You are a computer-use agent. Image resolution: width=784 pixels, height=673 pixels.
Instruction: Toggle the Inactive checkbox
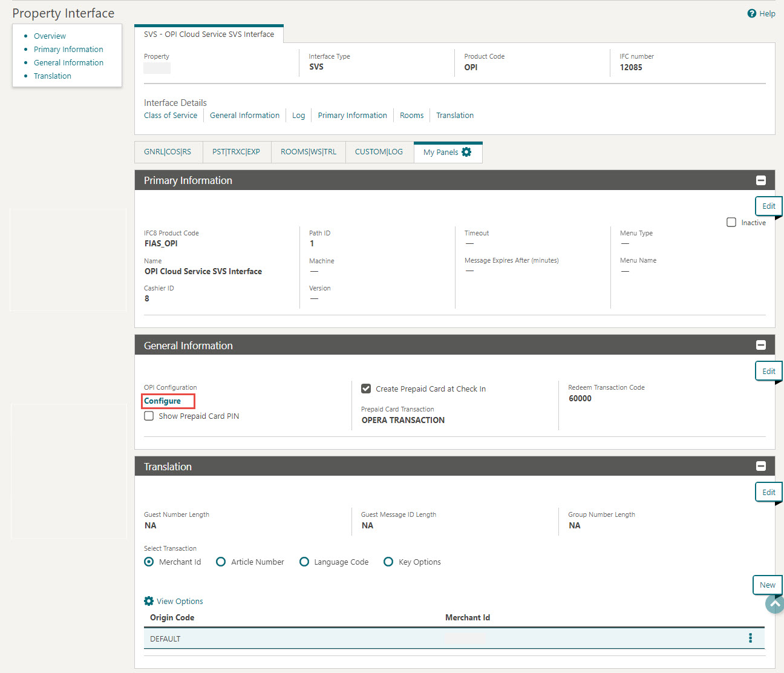(731, 222)
